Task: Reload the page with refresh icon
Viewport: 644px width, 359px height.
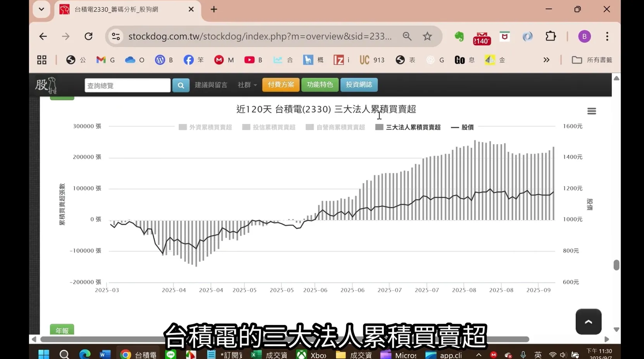Action: click(x=88, y=36)
